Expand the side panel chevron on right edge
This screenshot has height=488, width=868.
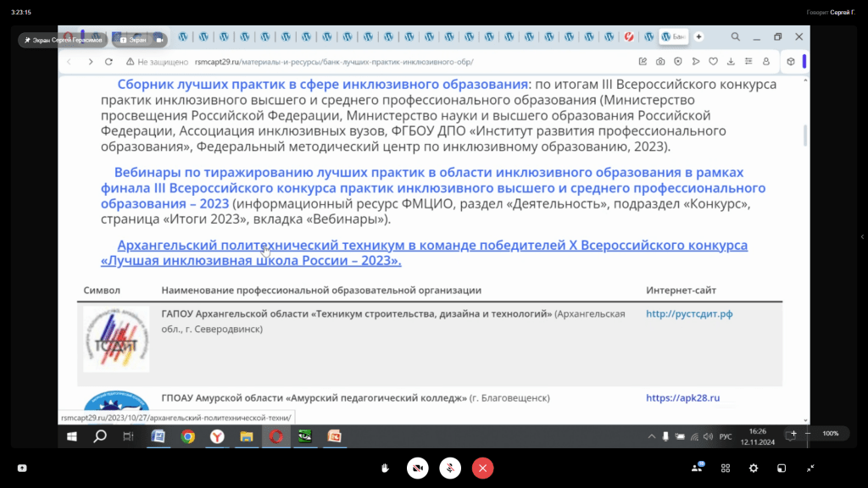(x=862, y=237)
